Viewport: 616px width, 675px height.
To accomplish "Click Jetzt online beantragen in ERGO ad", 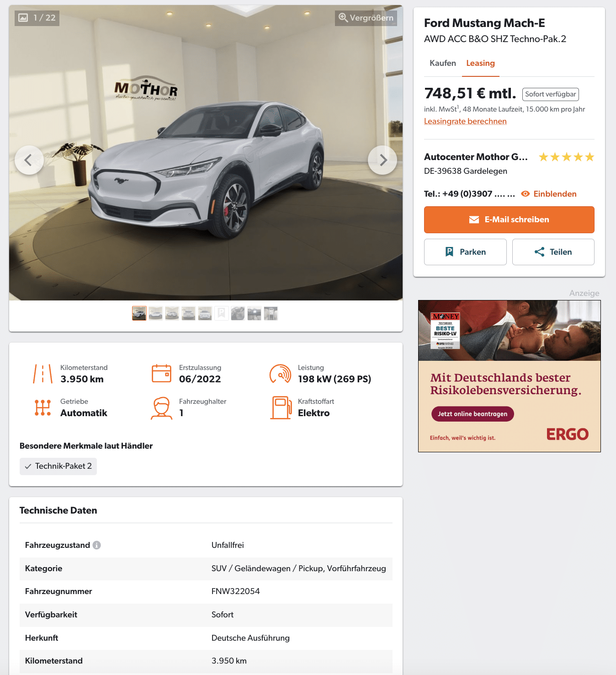I will tap(473, 414).
